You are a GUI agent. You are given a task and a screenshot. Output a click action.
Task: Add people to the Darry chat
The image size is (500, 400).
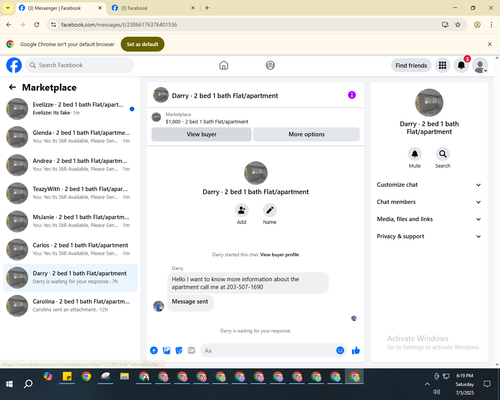[241, 210]
